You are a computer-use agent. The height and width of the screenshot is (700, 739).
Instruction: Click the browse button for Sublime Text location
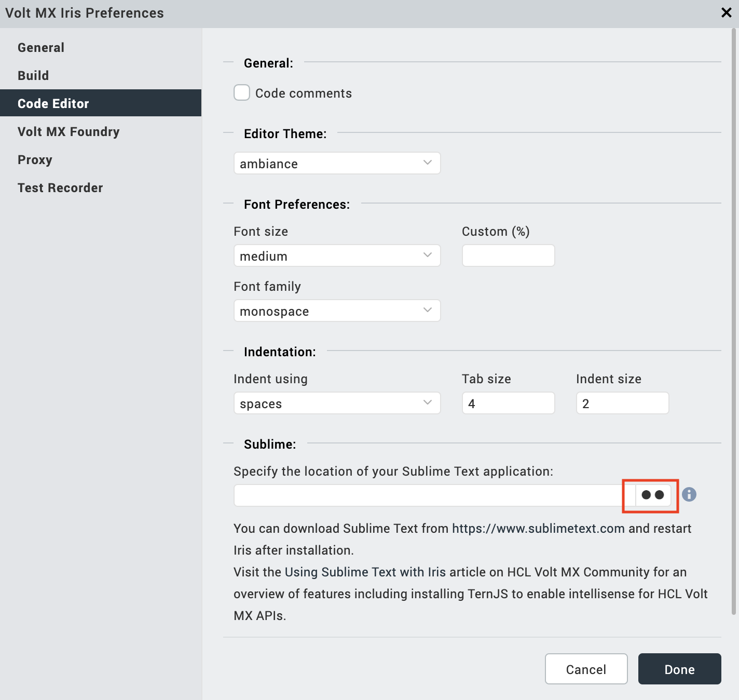[x=652, y=495]
